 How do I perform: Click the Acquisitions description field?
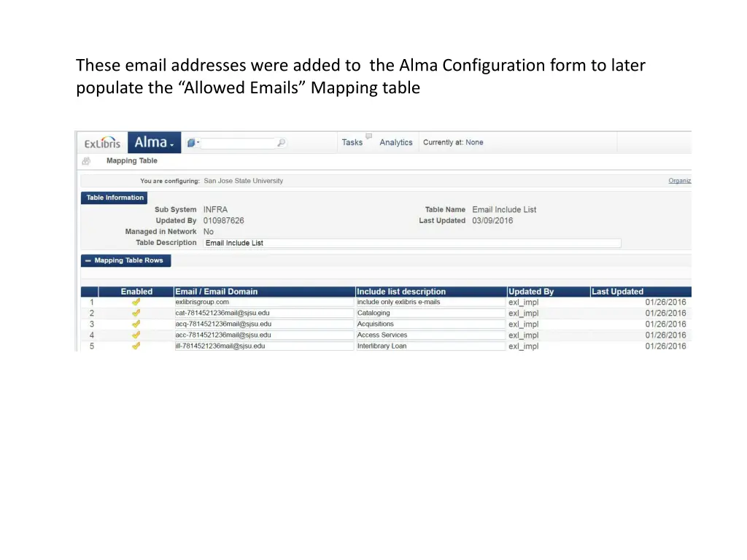pos(430,324)
